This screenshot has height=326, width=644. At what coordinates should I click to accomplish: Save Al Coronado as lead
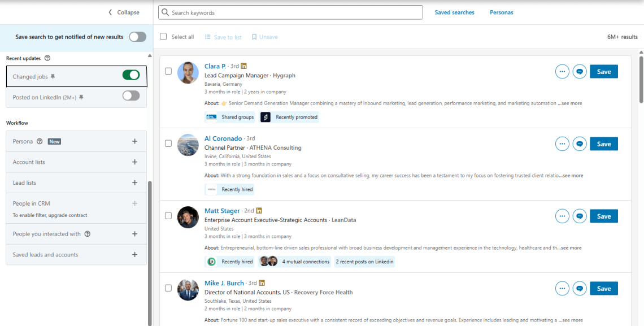coord(604,144)
